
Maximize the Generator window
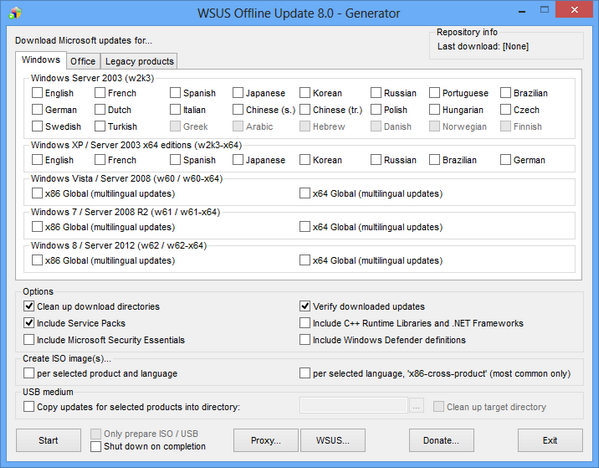tap(544, 10)
